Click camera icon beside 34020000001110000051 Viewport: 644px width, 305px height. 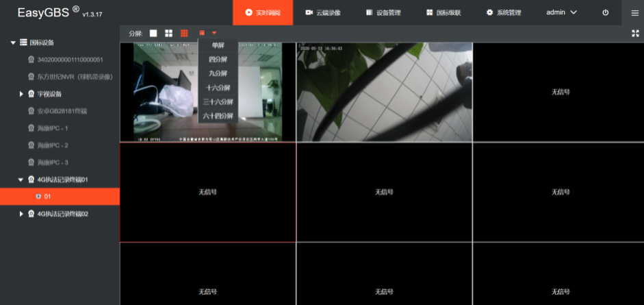[31, 60]
